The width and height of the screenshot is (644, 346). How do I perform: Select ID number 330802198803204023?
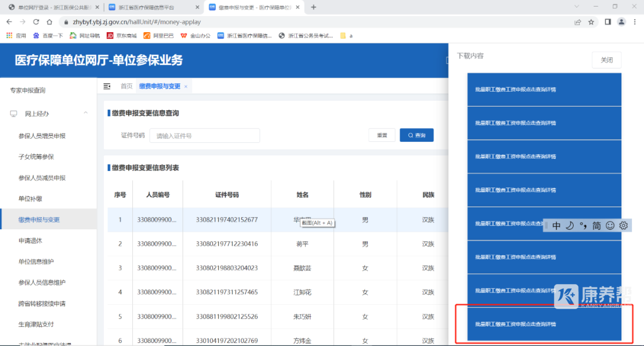pyautogui.click(x=227, y=268)
